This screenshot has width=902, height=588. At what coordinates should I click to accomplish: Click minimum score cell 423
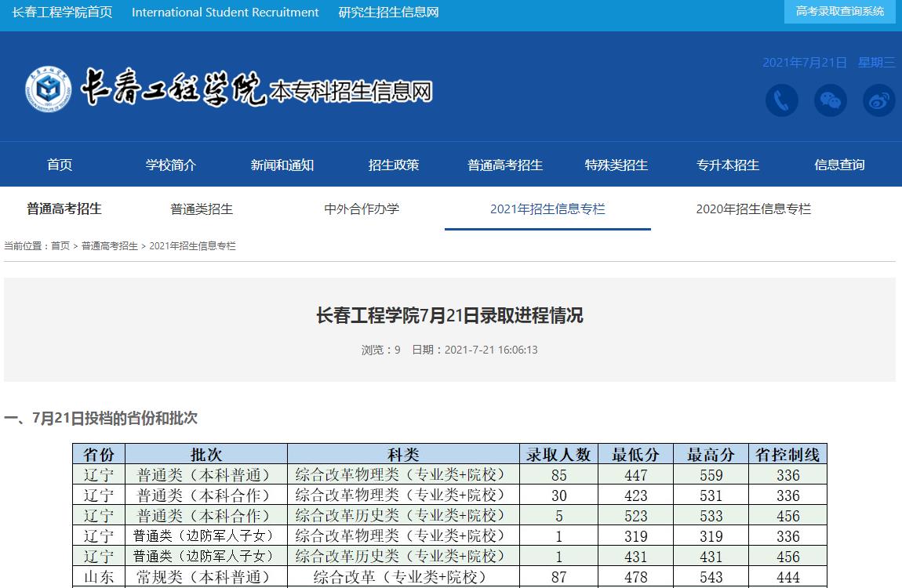pos(635,495)
